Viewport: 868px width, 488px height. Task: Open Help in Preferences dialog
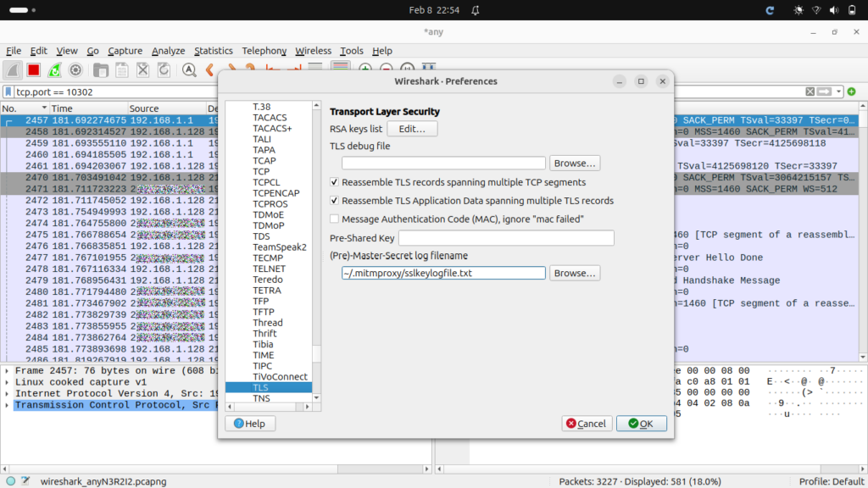[250, 424]
